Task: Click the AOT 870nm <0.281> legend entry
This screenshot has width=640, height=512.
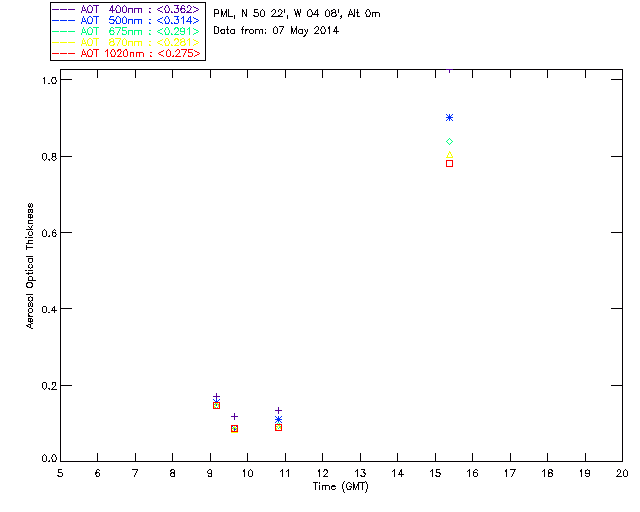Action: pos(126,42)
